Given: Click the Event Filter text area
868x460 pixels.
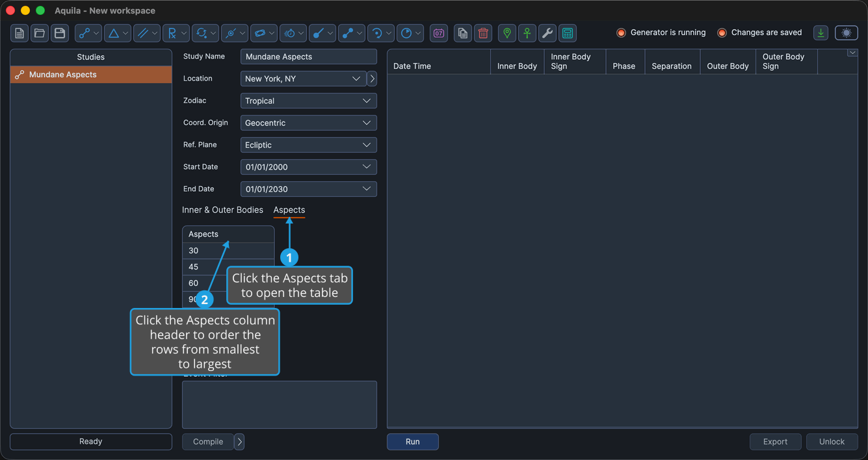Looking at the screenshot, I should 280,405.
